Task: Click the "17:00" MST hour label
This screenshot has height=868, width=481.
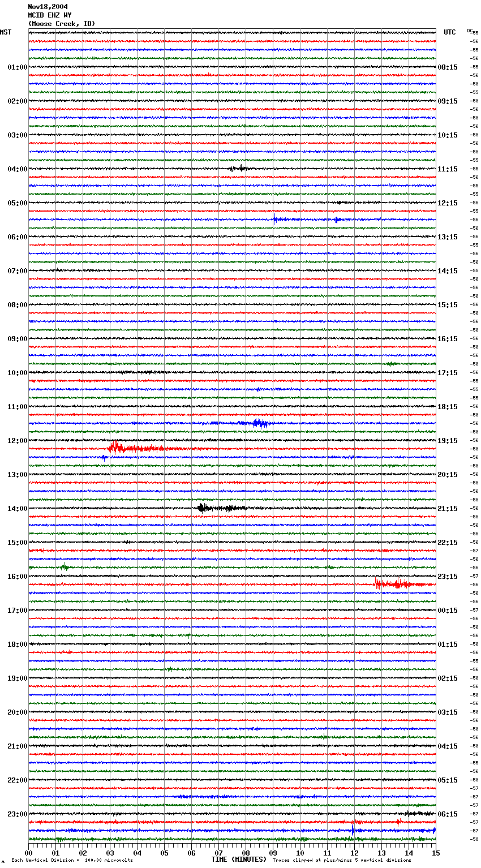Action: coord(18,611)
